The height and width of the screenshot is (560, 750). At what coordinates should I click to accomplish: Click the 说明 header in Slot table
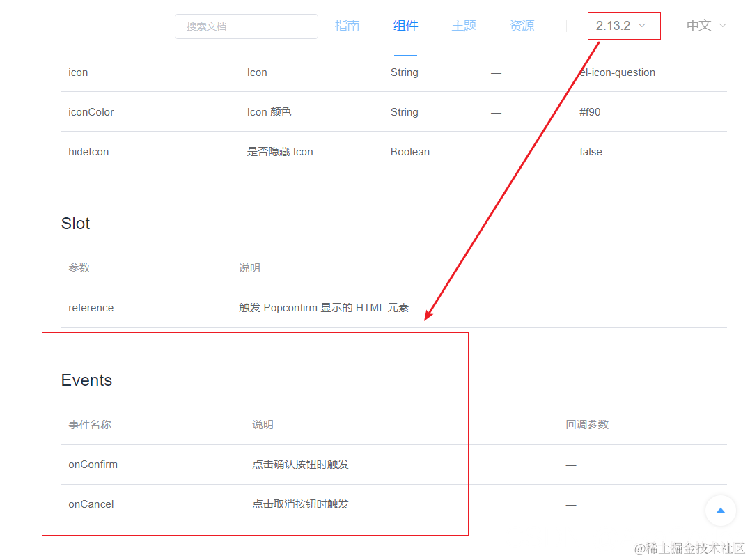tap(249, 267)
